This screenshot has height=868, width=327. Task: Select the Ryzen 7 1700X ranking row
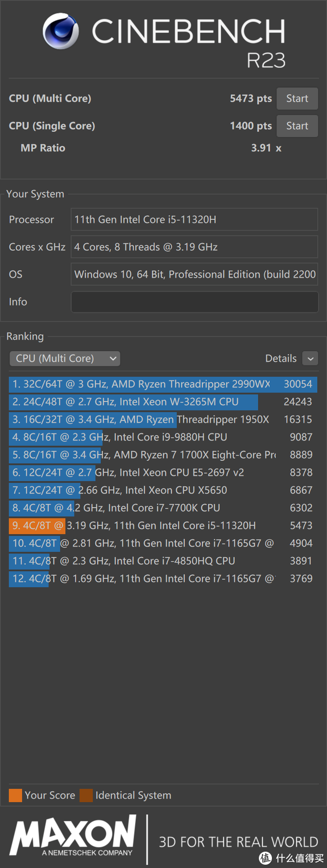point(163,455)
